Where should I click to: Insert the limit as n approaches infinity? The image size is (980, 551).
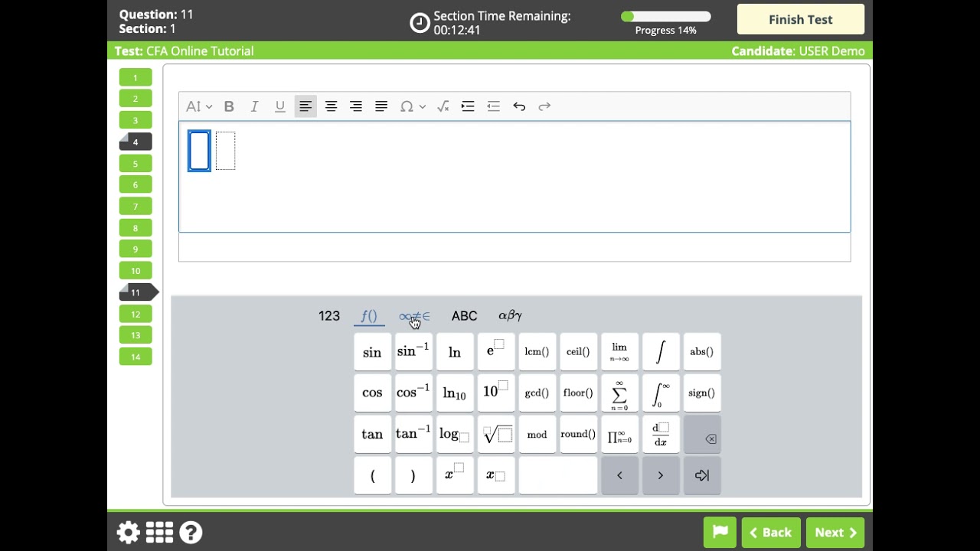[619, 352]
